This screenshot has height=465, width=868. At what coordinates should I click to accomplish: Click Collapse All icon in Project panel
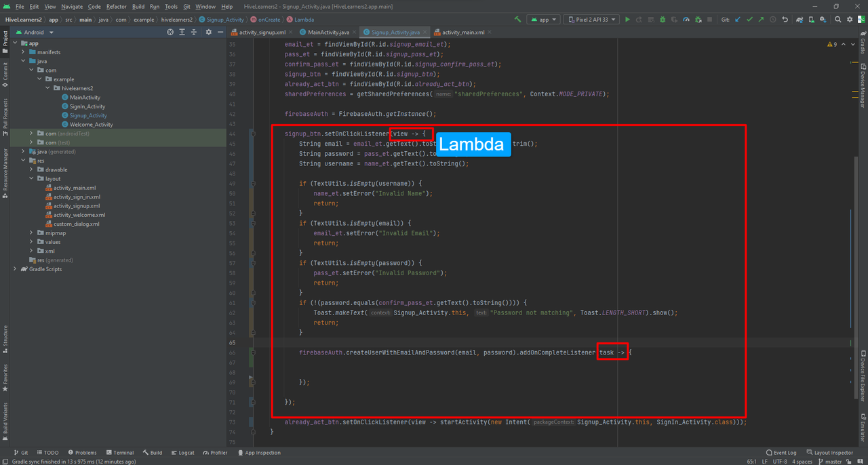194,32
